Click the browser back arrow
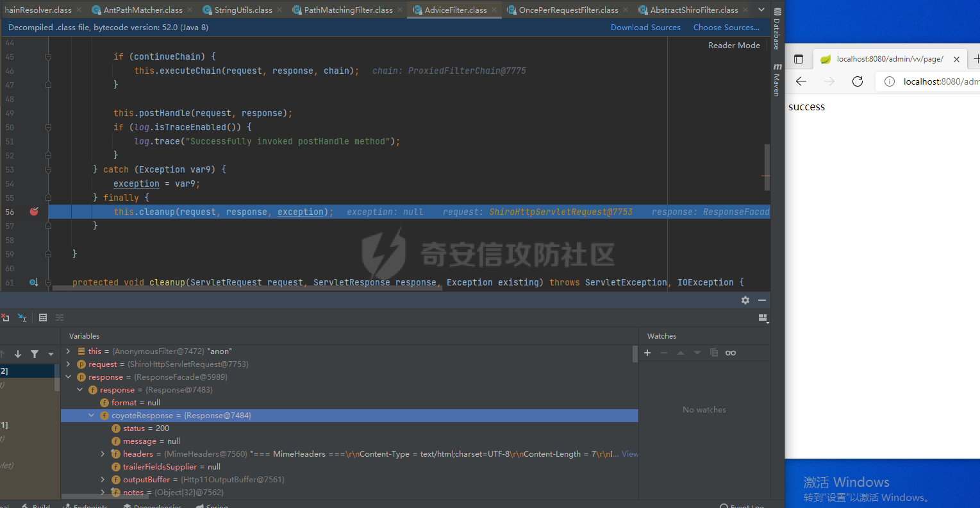This screenshot has width=980, height=508. click(801, 81)
